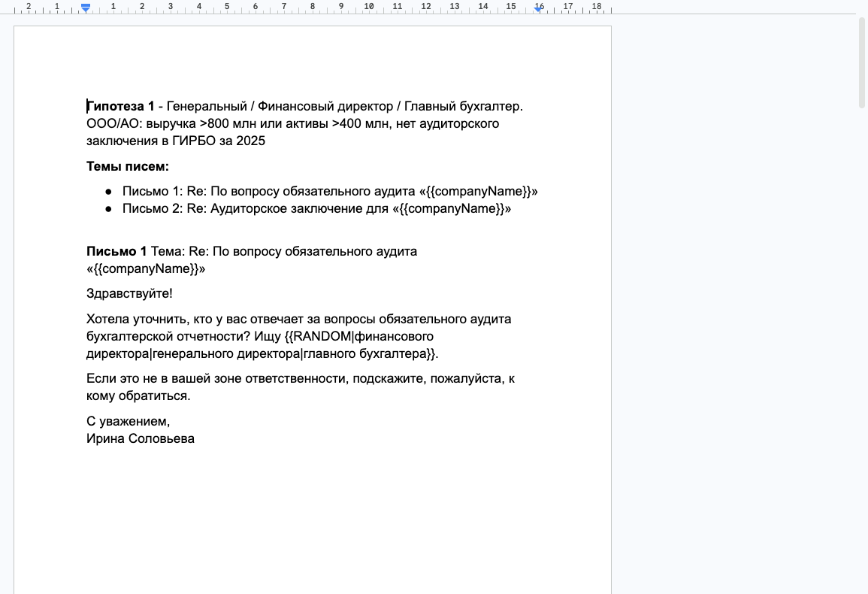Click the bullet item 'Письмо 2: Re: Аудиторское заключение'

(316, 208)
